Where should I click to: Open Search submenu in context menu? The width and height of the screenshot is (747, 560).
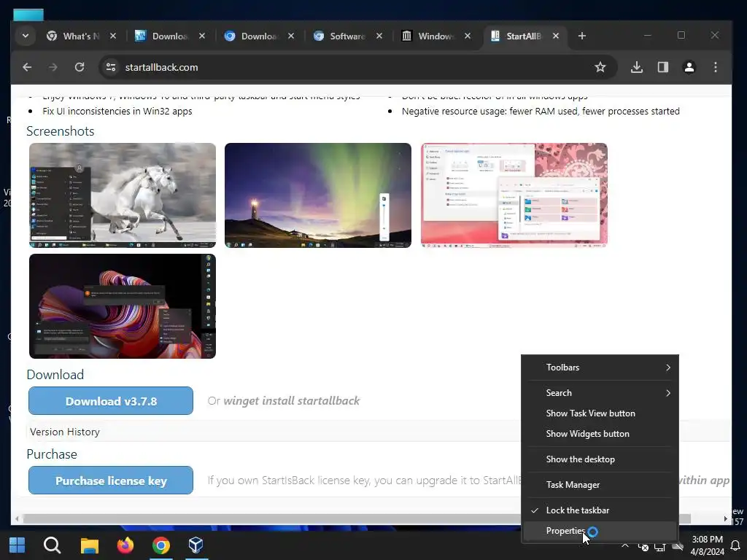pos(600,393)
